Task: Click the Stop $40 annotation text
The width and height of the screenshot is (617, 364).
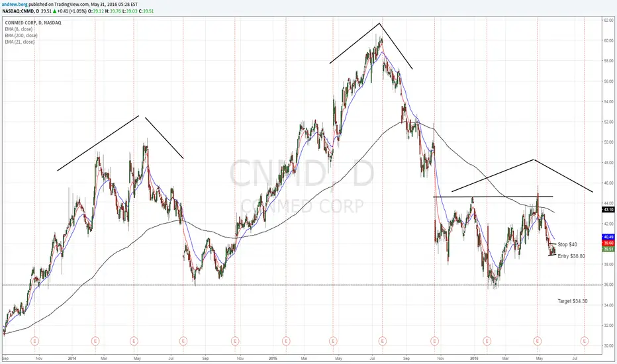Action: click(567, 244)
